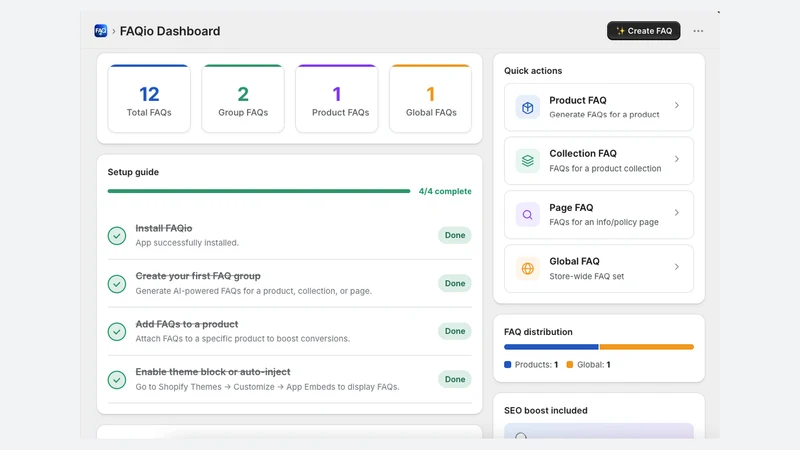Click the blue Products legend square
Screen dimensions: 800x450
pos(508,364)
